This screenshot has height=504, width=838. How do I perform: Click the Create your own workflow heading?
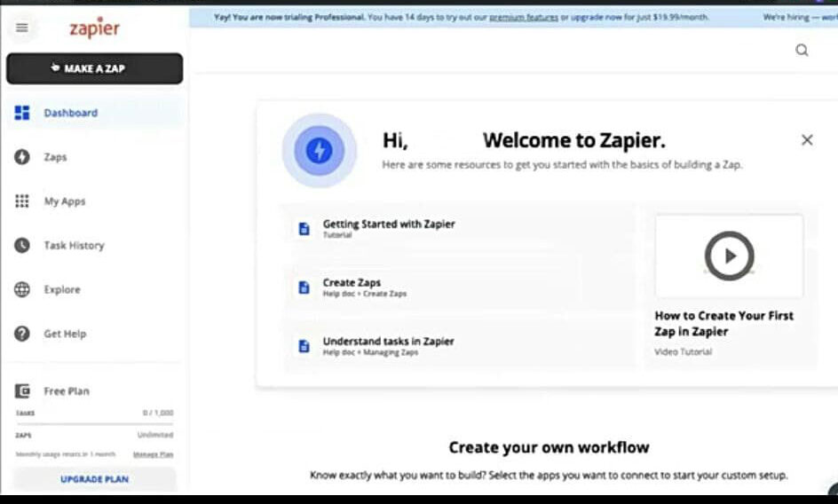[549, 447]
